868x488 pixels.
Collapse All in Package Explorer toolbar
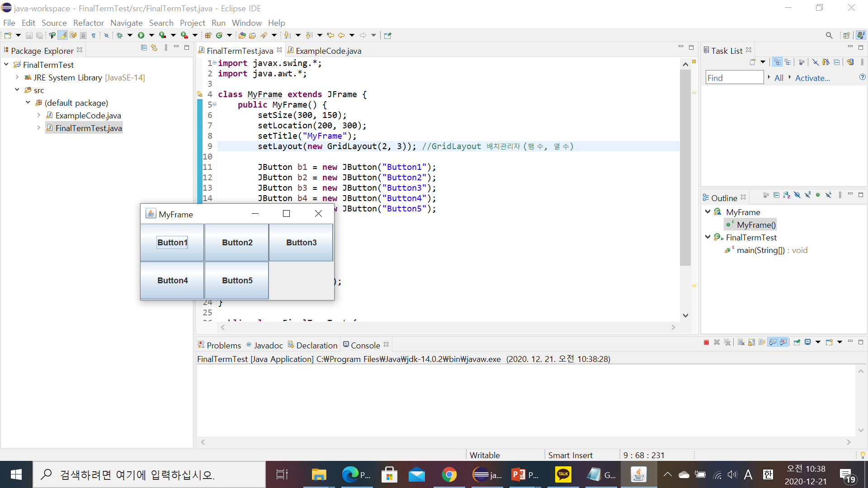click(144, 48)
